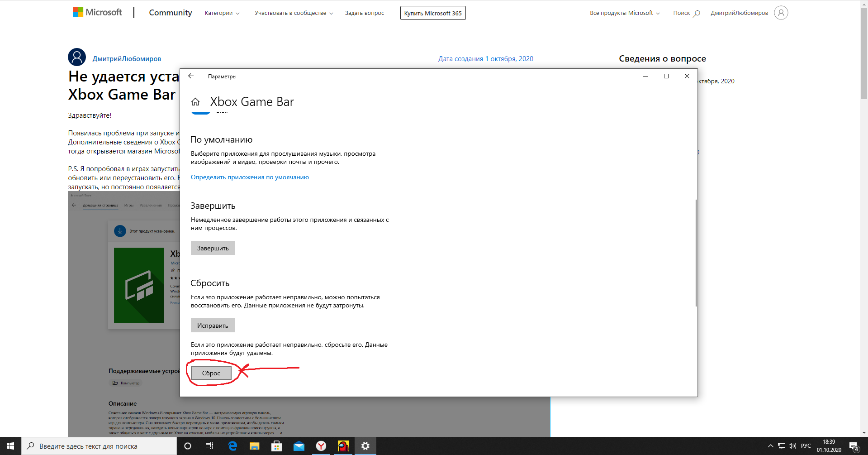Click the browser page vertical scrollbar
This screenshot has width=868, height=455.
(864, 53)
